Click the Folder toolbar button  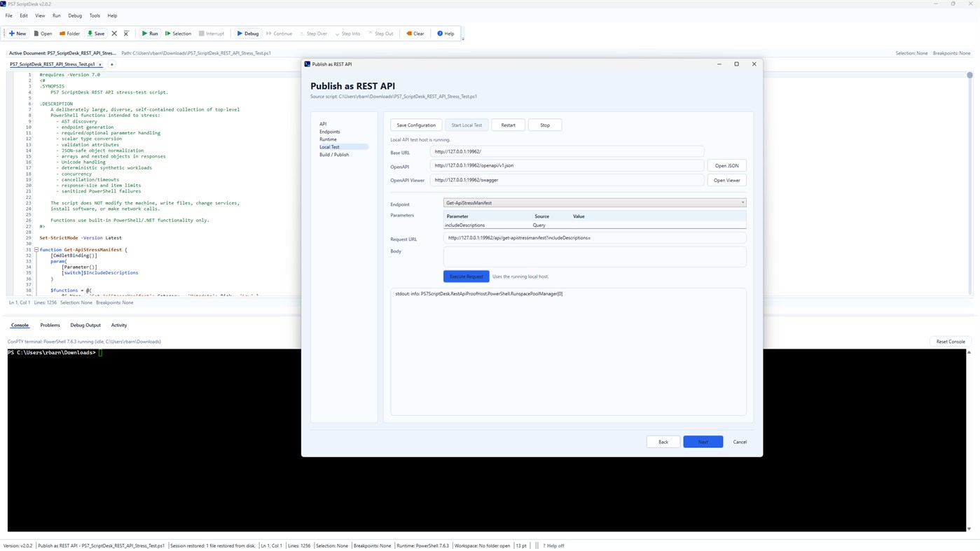(69, 34)
